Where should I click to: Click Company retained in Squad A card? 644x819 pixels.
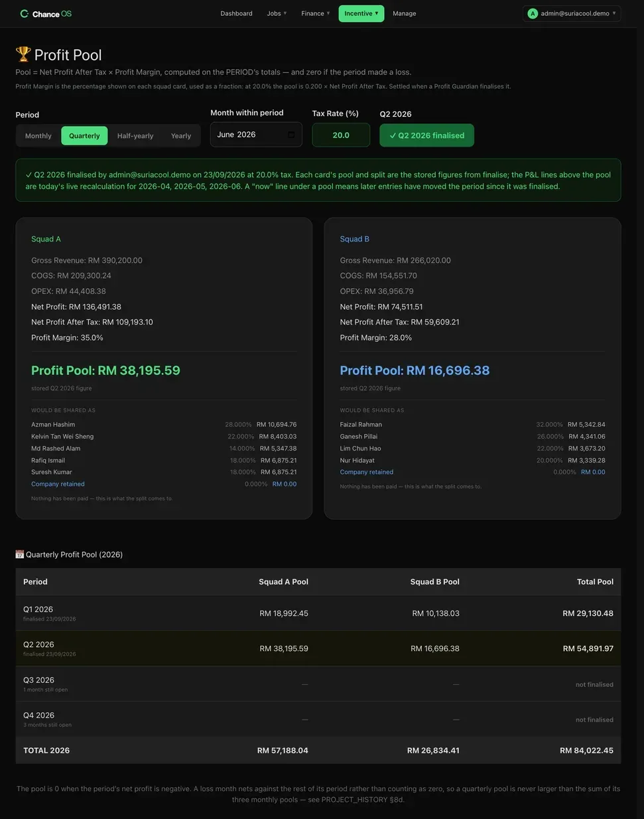tap(58, 484)
